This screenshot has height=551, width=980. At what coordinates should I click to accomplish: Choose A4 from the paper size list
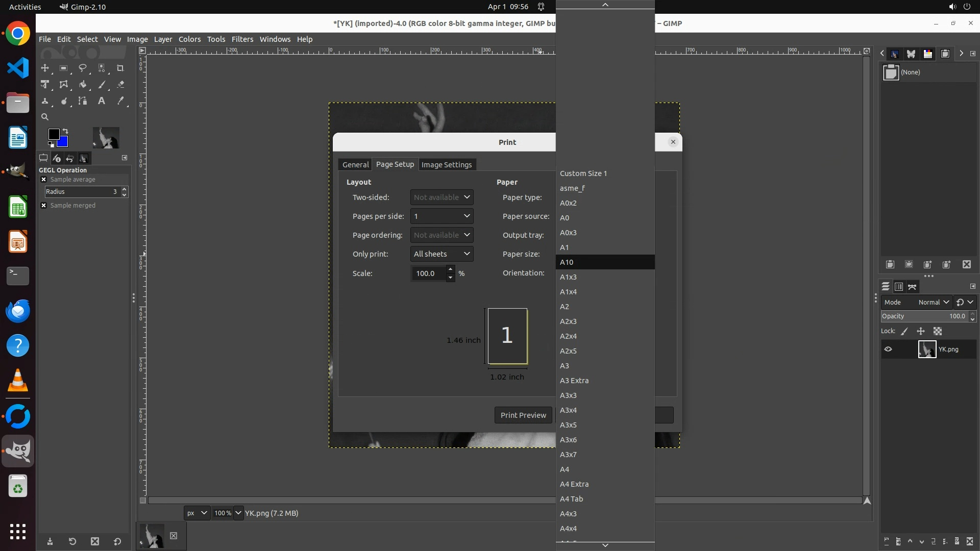click(x=565, y=469)
